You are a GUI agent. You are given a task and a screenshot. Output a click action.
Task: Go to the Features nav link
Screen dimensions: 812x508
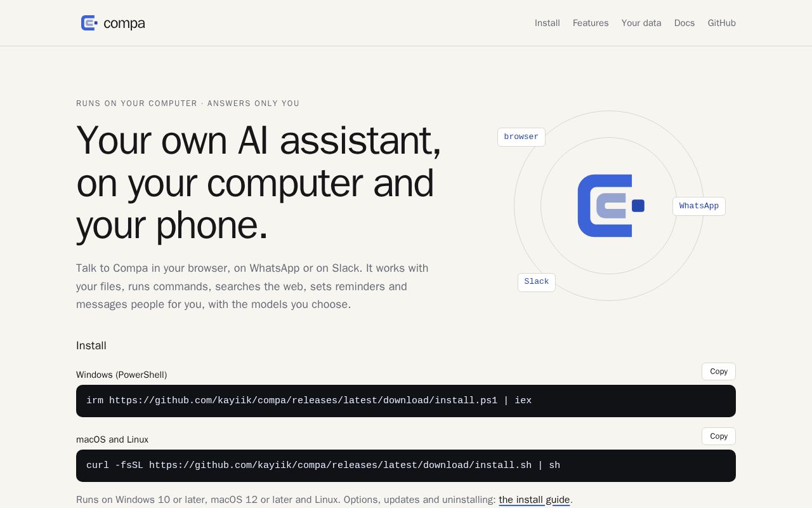coord(591,23)
